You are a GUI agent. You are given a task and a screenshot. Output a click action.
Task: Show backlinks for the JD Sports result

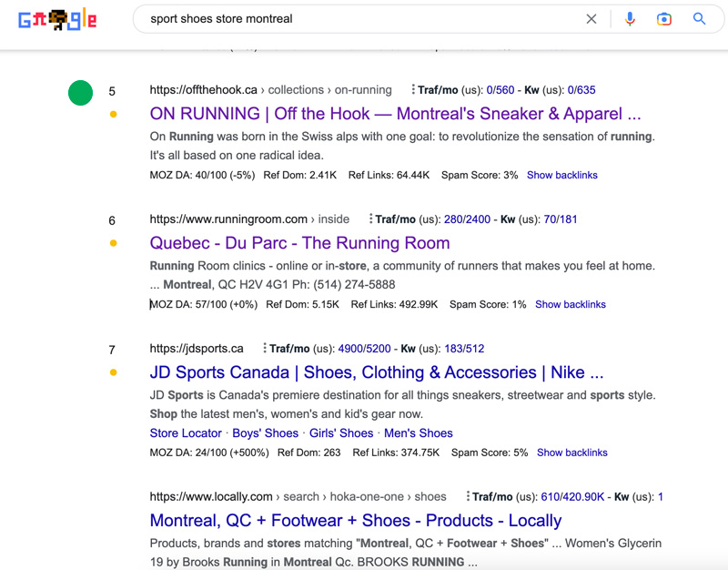click(572, 453)
